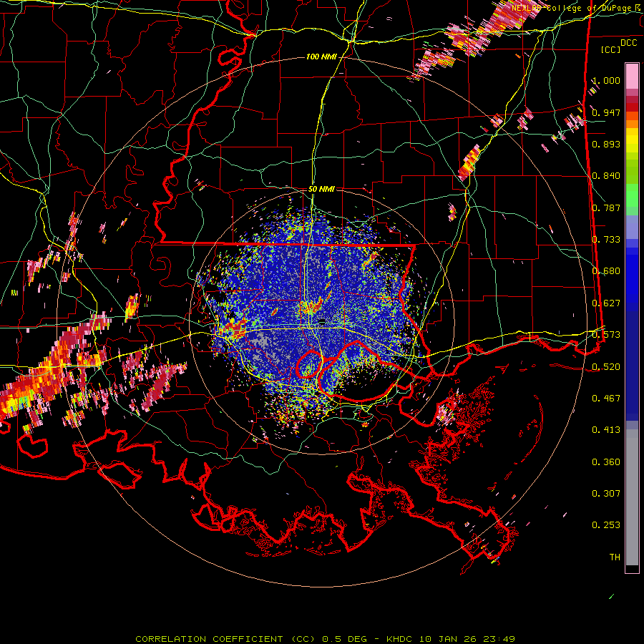Select the 0.413 legend value

[606, 430]
